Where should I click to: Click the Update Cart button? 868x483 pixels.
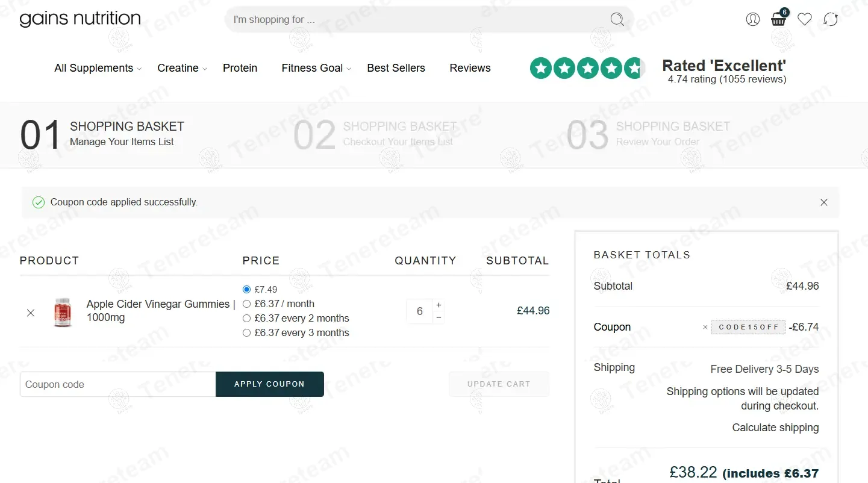point(499,384)
